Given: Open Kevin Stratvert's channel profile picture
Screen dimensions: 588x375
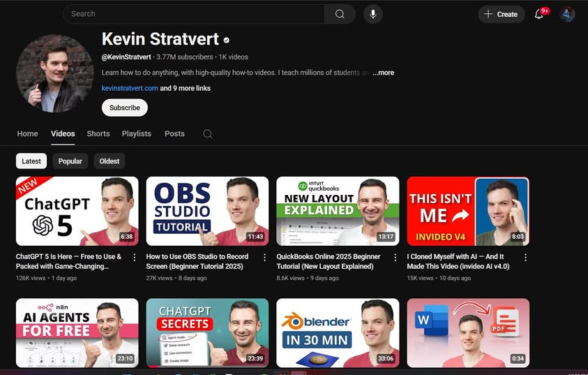Looking at the screenshot, I should 54,73.
